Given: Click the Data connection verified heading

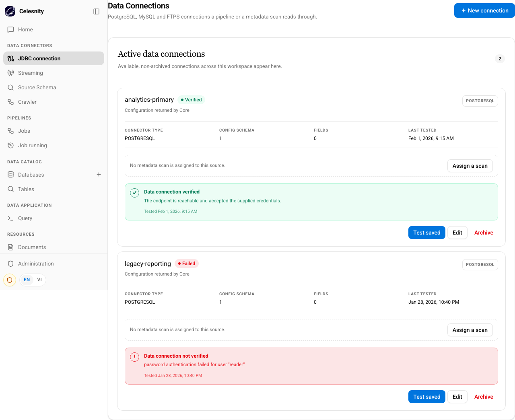Looking at the screenshot, I should (x=172, y=192).
